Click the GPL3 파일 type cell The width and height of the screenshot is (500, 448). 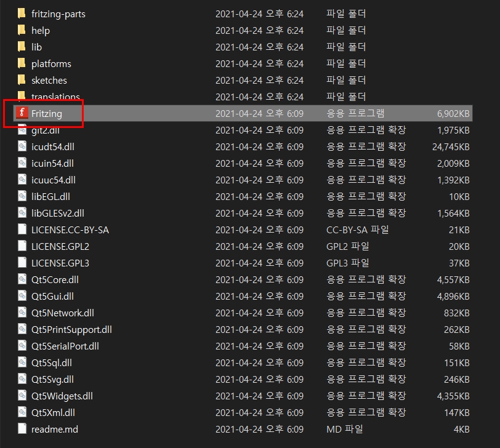coord(347,263)
